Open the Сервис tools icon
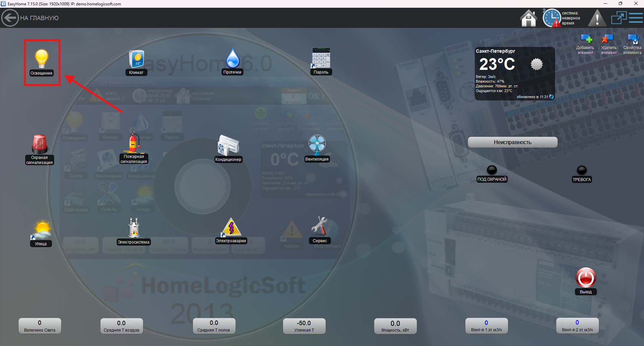 point(320,226)
